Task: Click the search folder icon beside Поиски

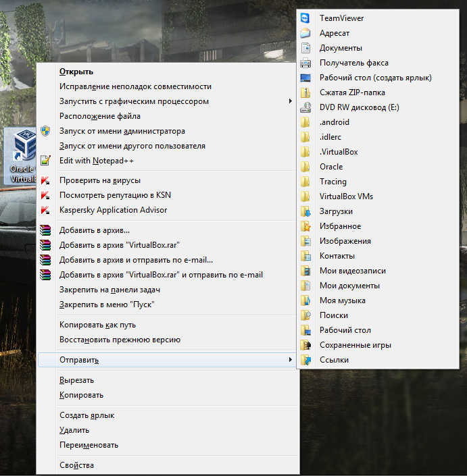Action: pos(305,315)
